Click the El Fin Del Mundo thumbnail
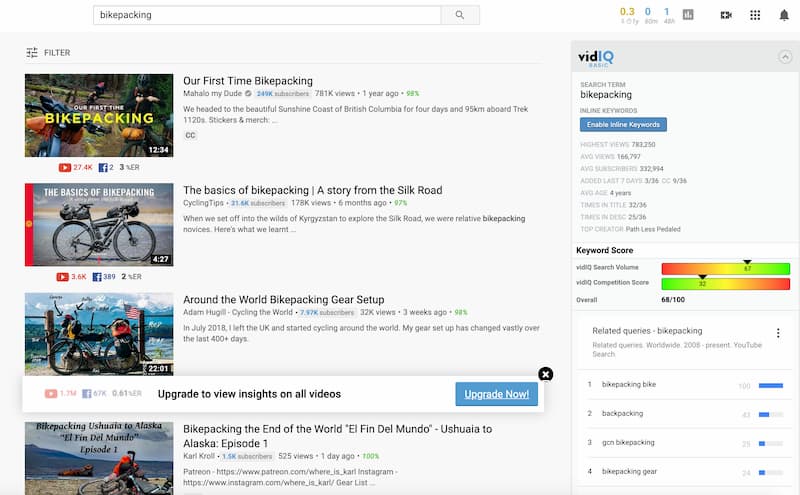 99,458
